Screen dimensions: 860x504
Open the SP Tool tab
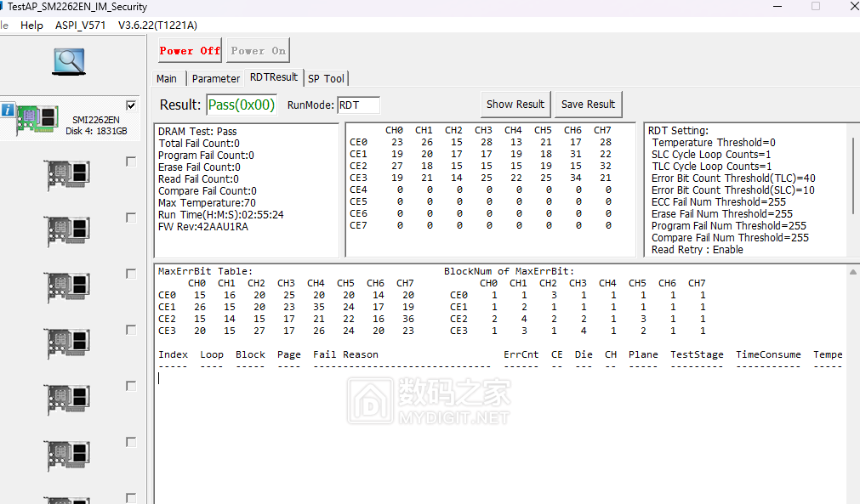[x=326, y=78]
